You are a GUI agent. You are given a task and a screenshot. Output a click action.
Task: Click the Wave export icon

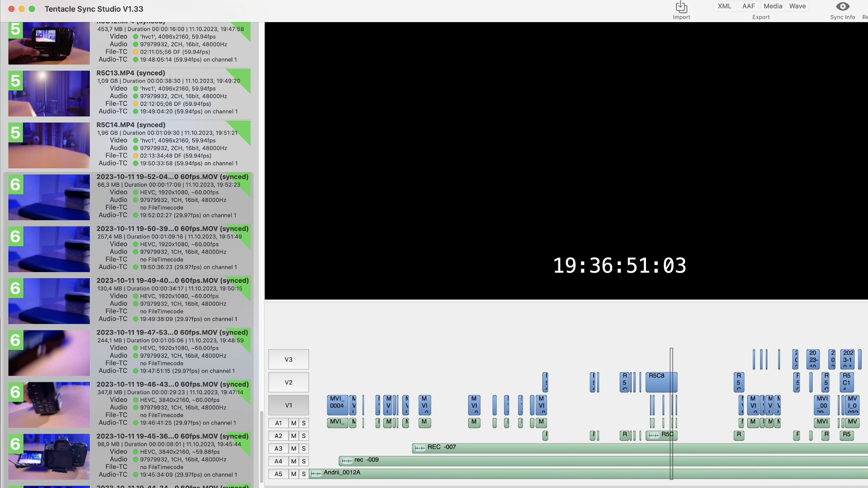pos(798,6)
